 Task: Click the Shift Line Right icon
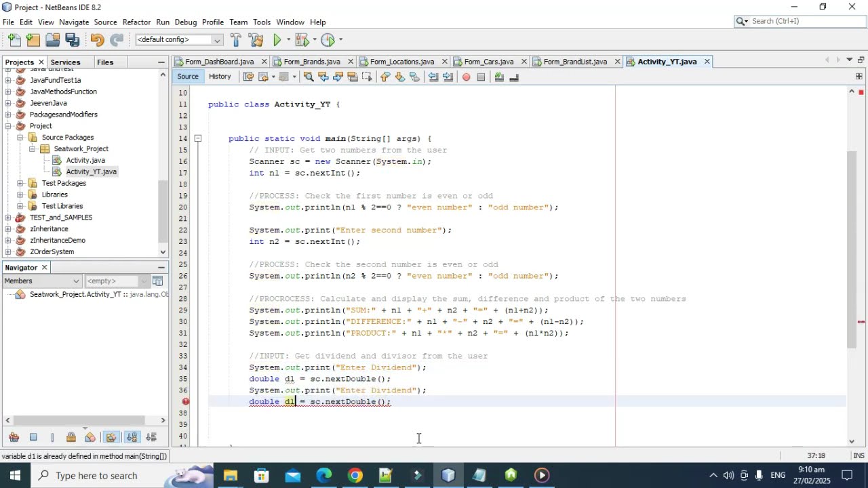[448, 77]
